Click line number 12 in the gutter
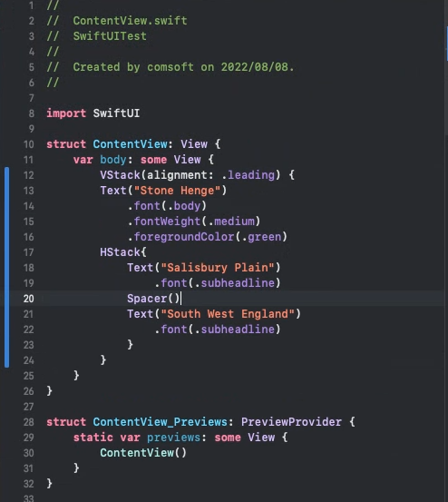 pos(28,175)
